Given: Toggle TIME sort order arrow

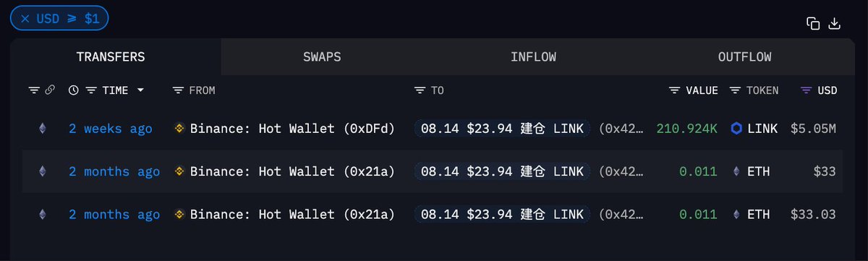Looking at the screenshot, I should (140, 90).
